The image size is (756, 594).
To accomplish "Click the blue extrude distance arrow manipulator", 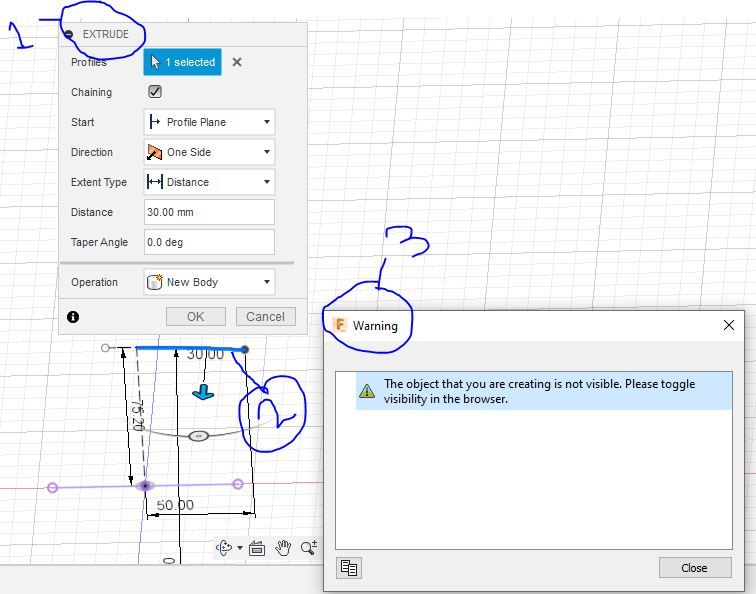I will [x=203, y=392].
